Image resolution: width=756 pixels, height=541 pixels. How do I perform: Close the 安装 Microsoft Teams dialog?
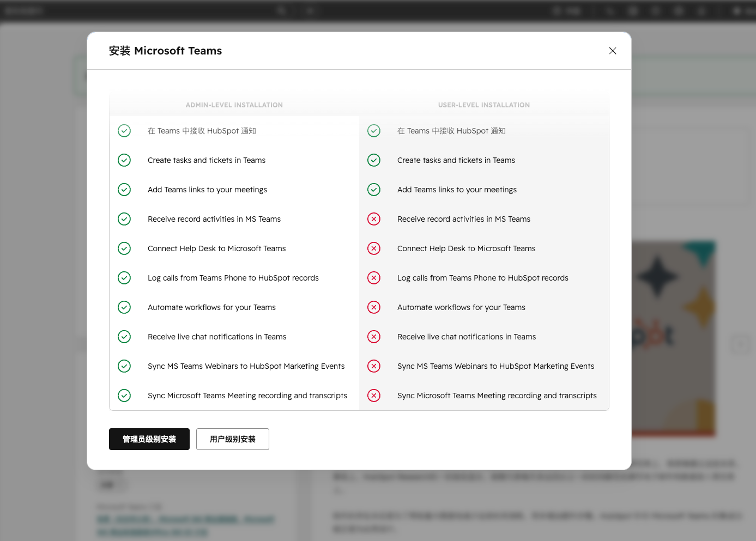point(613,51)
